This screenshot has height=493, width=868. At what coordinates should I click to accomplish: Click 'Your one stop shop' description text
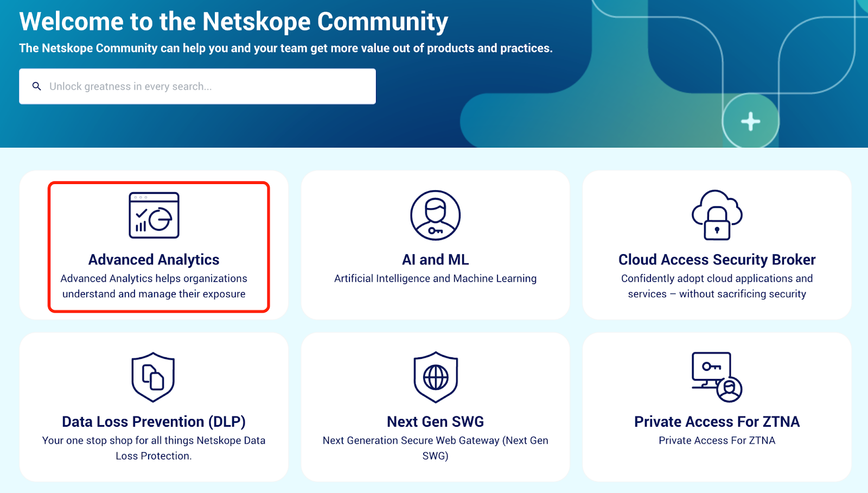pos(154,448)
